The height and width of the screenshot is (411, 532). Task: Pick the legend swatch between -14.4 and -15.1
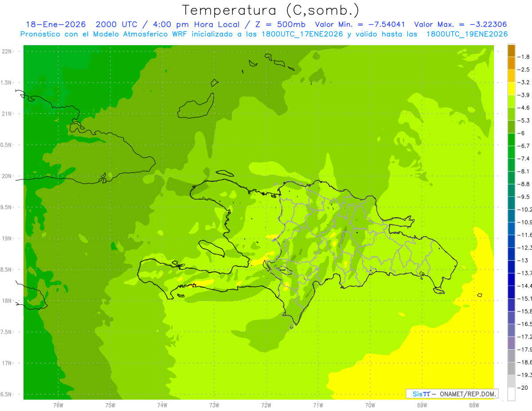(511, 292)
